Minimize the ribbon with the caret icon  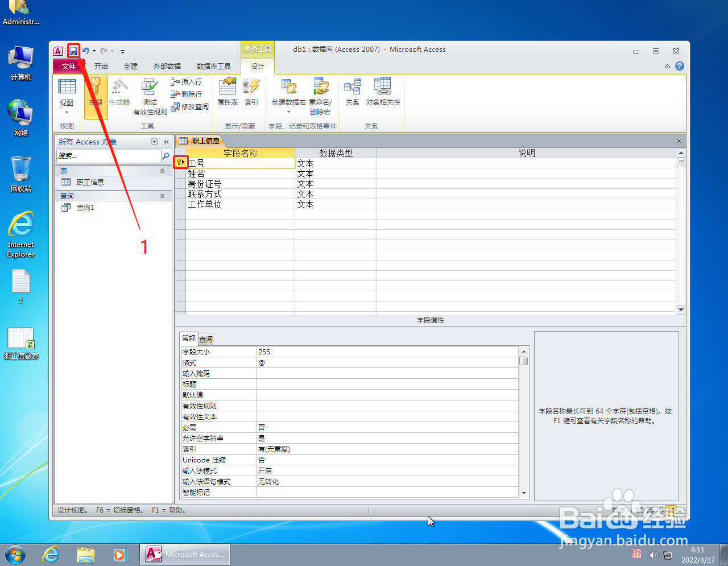pyautogui.click(x=667, y=67)
